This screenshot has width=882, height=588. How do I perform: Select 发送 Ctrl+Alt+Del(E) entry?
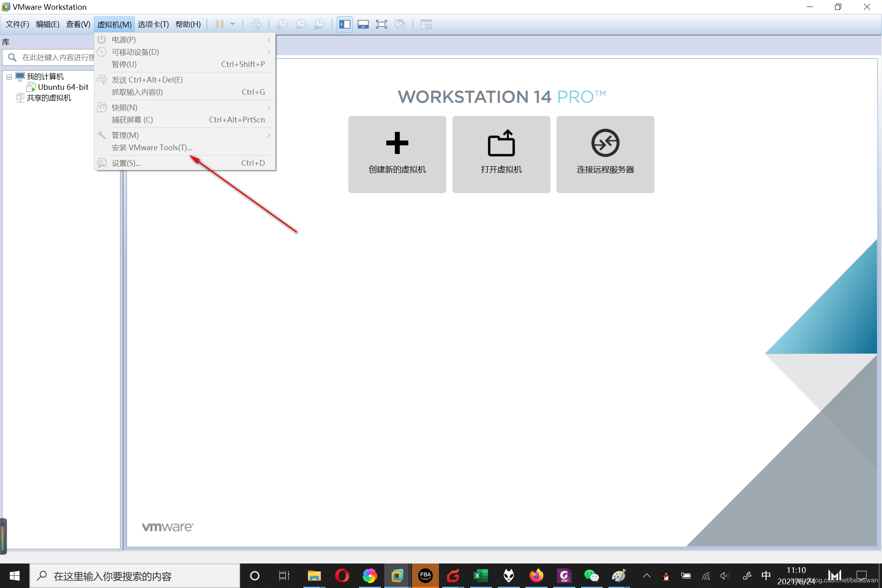point(185,80)
